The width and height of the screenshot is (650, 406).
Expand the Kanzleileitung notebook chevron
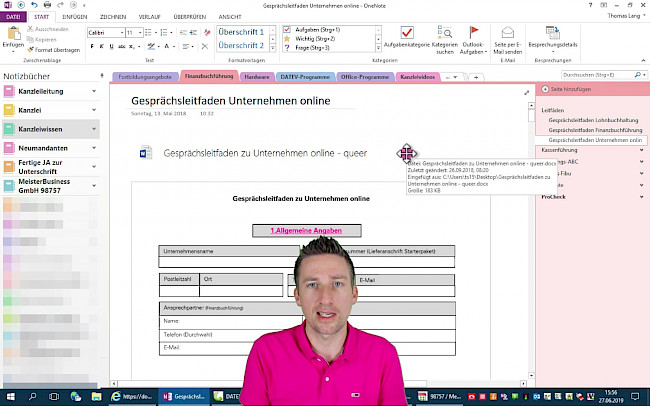pyautogui.click(x=93, y=92)
